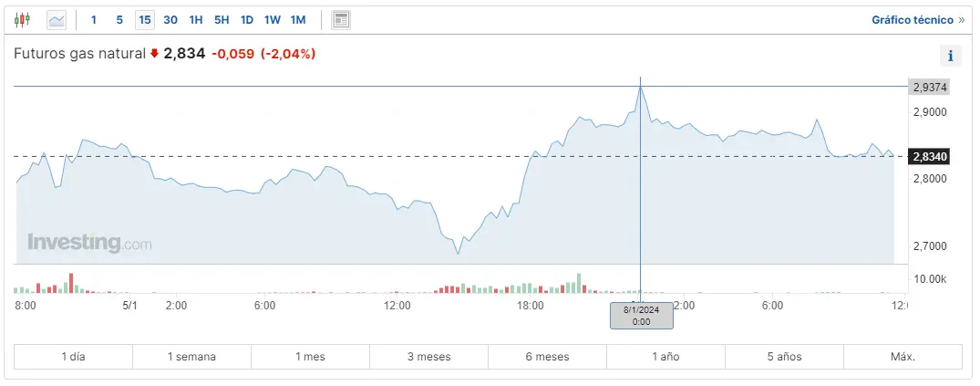This screenshot has width=980, height=386.
Task: Open the news overlay icon in toolbar
Action: pyautogui.click(x=341, y=19)
